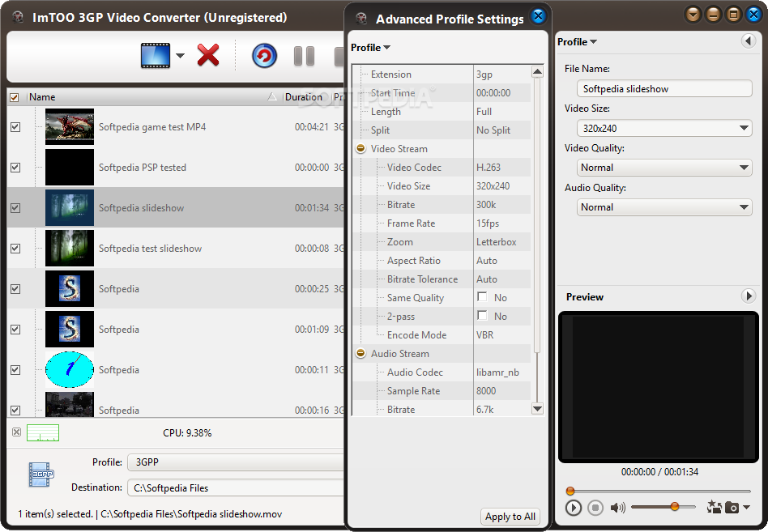
Task: Click the red X remove icon
Action: [x=208, y=55]
